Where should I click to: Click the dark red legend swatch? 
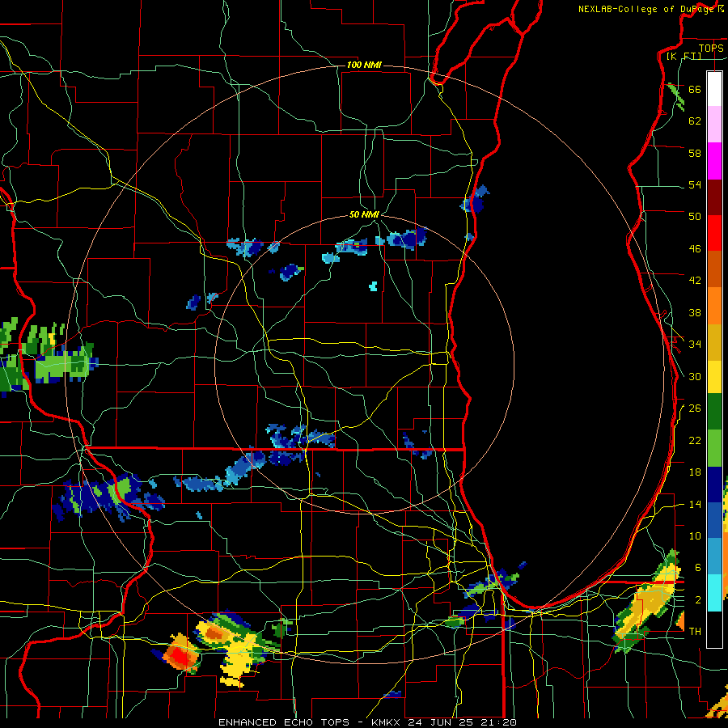(714, 197)
